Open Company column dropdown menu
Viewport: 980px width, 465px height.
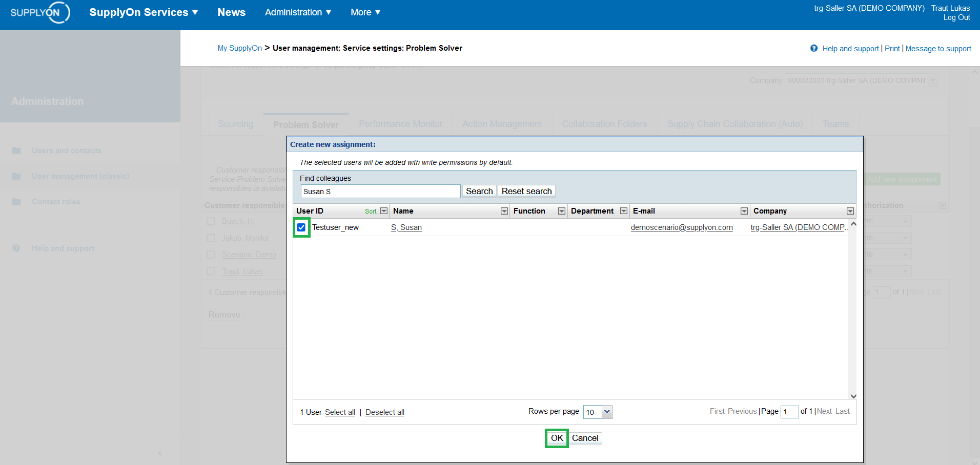(x=850, y=211)
